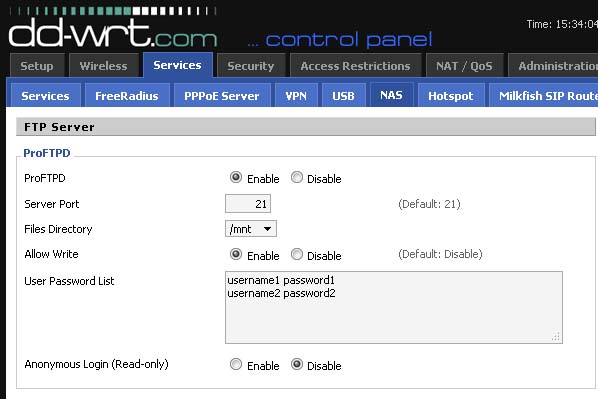Open the Setup main tab

point(37,66)
